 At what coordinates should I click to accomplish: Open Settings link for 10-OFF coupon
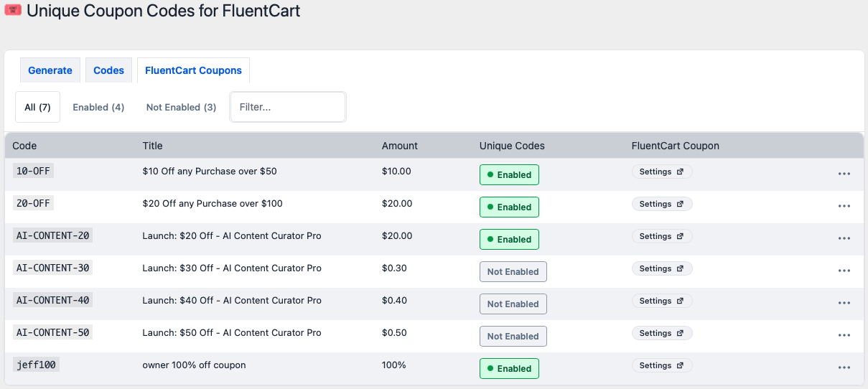[662, 172]
